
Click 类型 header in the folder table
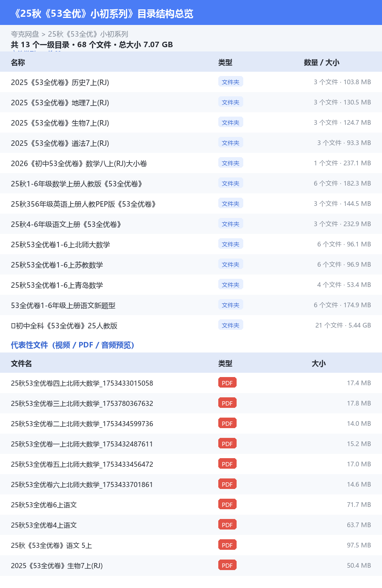click(x=225, y=62)
